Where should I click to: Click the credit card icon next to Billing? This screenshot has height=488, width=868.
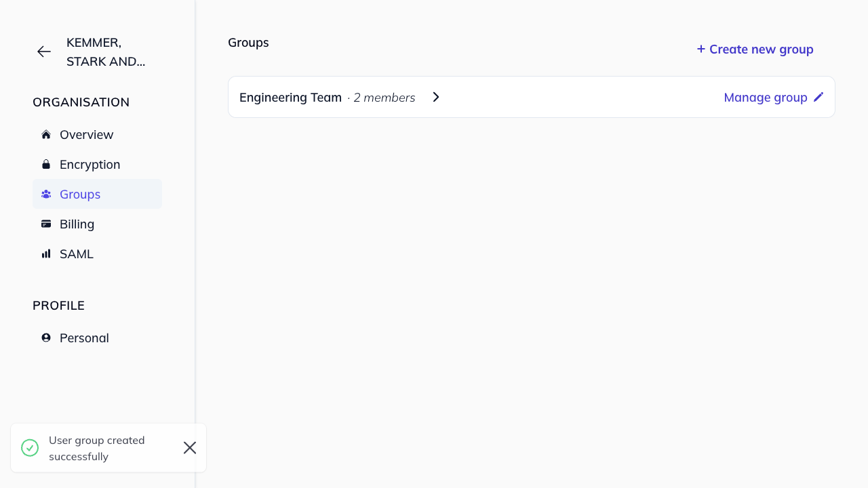tap(45, 224)
